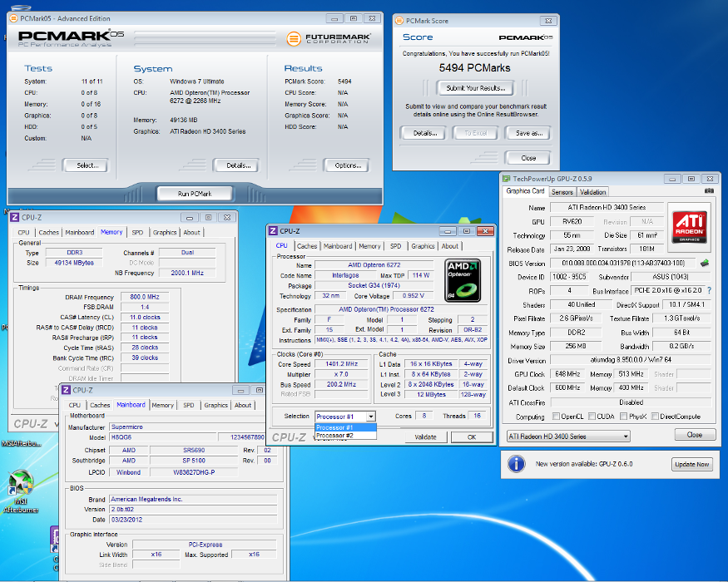The image size is (728, 582).
Task: Click the Validate button in CPU-Z
Action: click(425, 436)
